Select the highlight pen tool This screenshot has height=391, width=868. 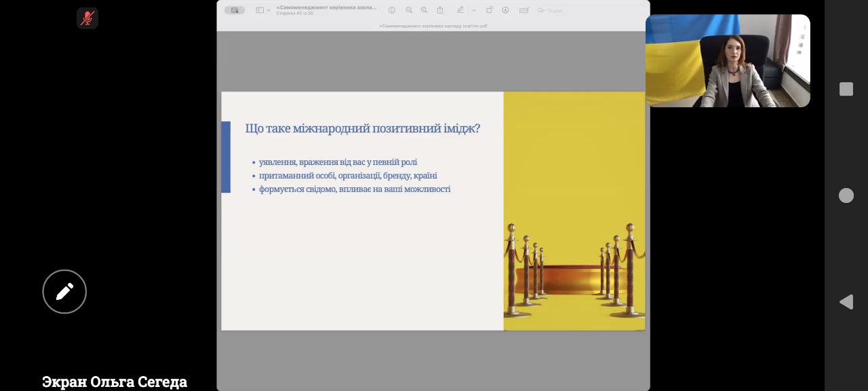coord(460,10)
